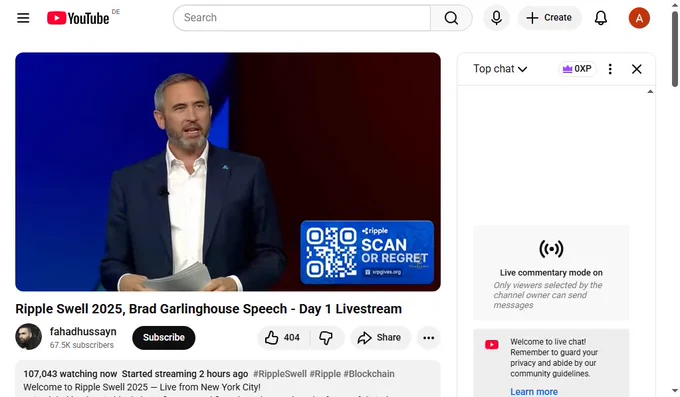Click the page vertical scrollbar thumb
This screenshot has height=397, width=680.
pos(675,49)
